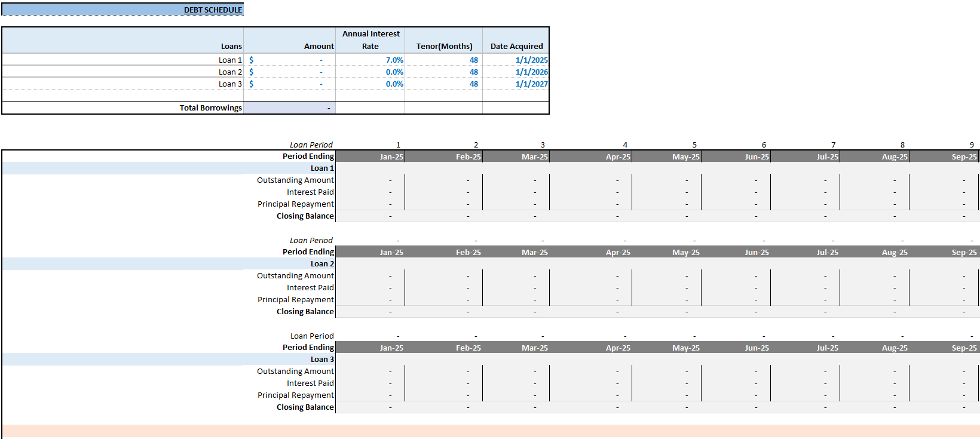The height and width of the screenshot is (439, 980).
Task: Select the Loan 2 label in loans table
Action: coord(230,72)
